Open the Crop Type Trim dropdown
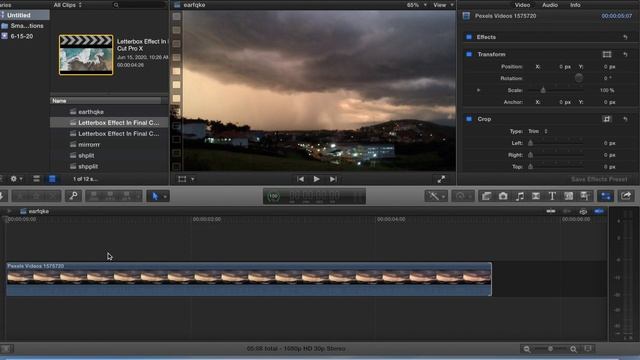 [538, 131]
